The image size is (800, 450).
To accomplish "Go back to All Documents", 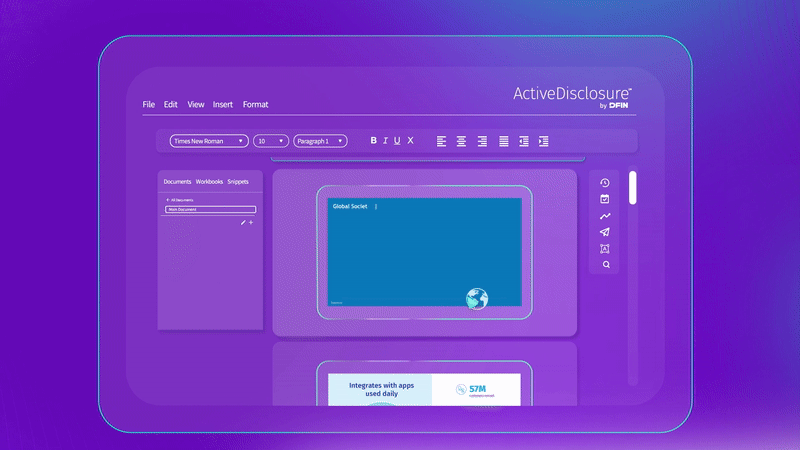I will click(x=180, y=200).
